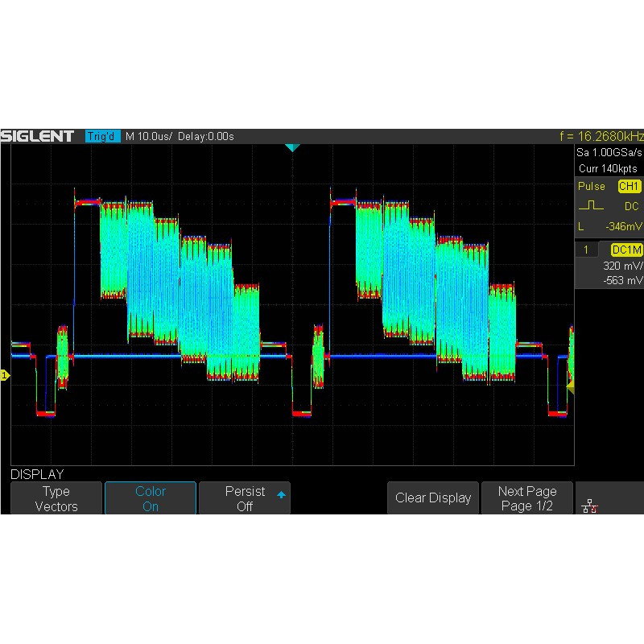
Task: Open Next Page of DISPLAY menu
Action: 527,497
